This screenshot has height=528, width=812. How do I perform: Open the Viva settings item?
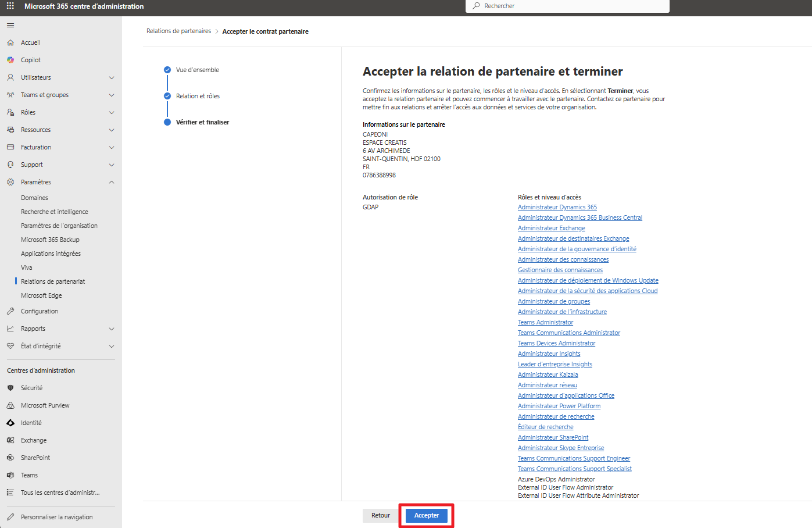pos(27,267)
